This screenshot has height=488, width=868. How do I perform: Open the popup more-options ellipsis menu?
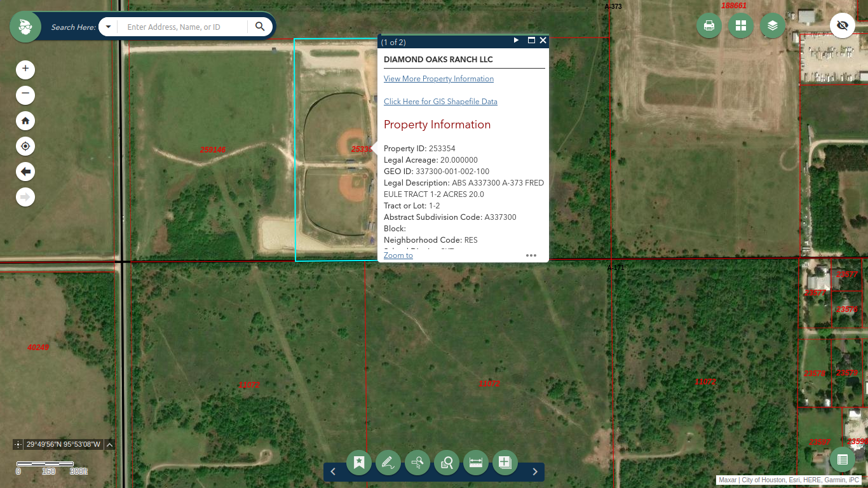pos(531,255)
